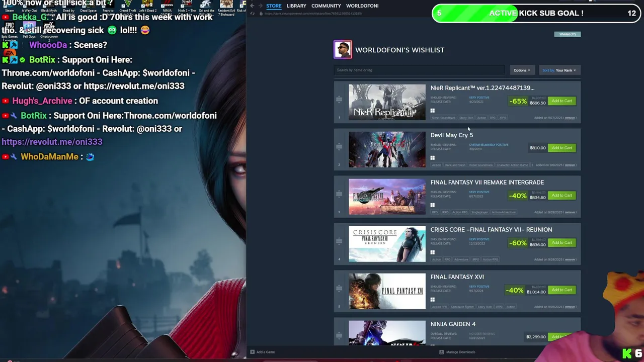Switch to the LIBRARY tab
644x362 pixels.
[296, 6]
